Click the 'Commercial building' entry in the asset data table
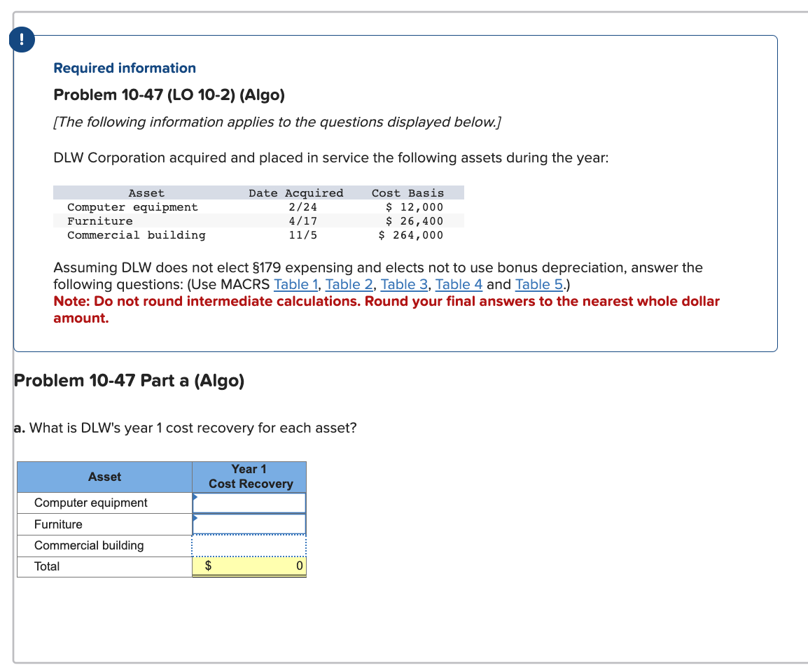Viewport: 808px width, 672px height. (x=137, y=235)
